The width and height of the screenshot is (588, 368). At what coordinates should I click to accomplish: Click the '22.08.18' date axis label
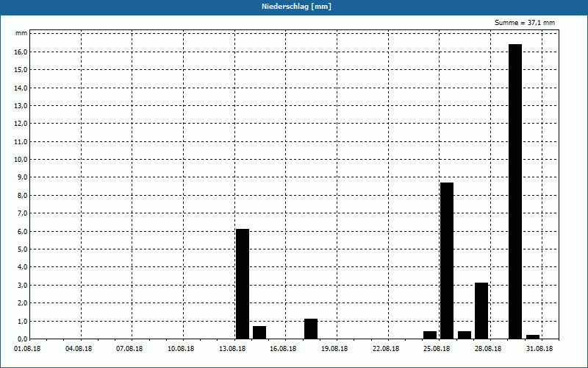click(386, 349)
